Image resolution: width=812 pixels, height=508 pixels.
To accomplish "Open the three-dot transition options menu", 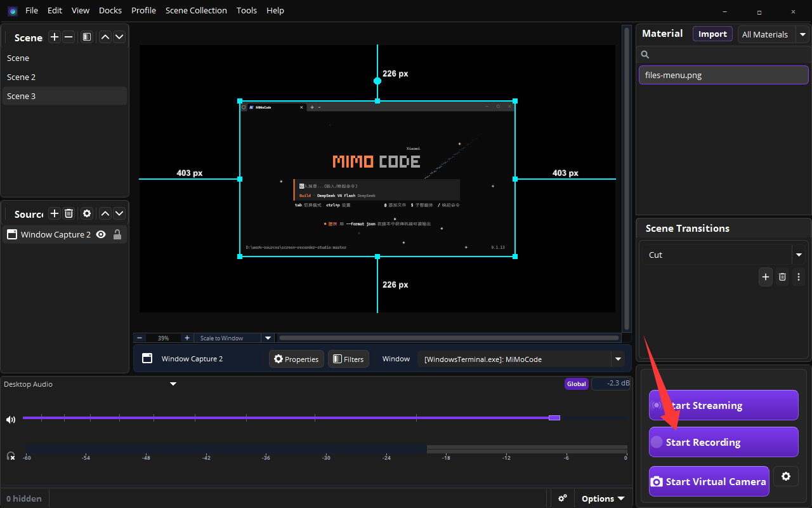I will click(x=799, y=277).
